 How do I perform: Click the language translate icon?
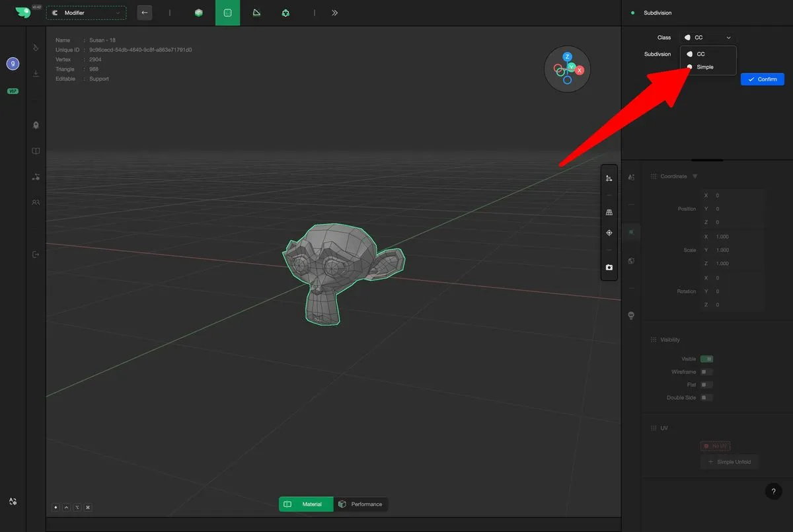[13, 502]
